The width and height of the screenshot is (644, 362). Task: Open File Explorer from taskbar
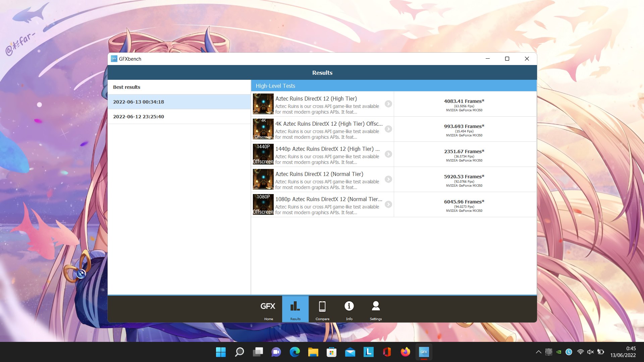(x=313, y=352)
